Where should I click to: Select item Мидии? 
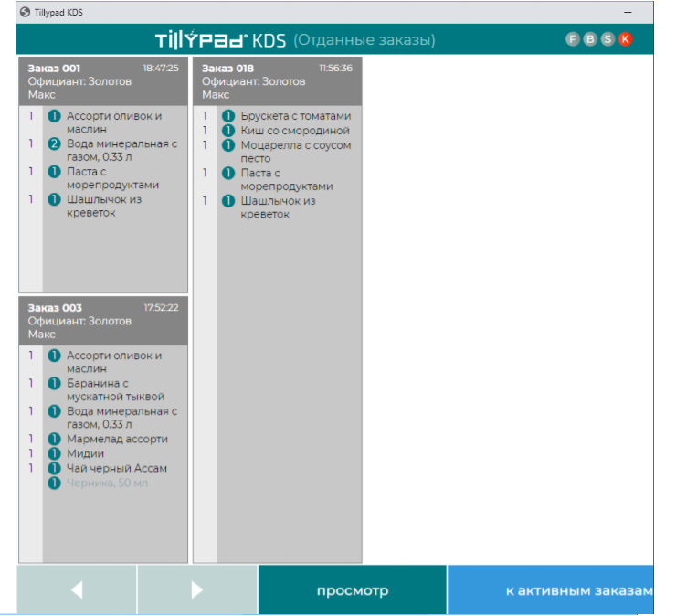[85, 453]
